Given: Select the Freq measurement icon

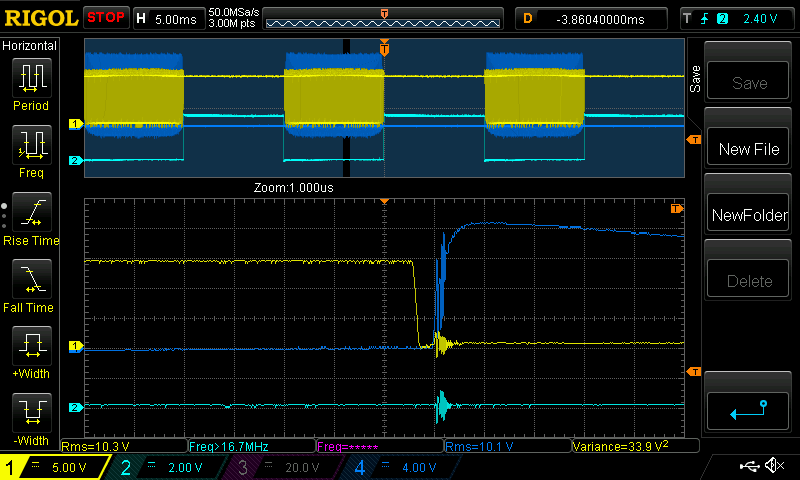Looking at the screenshot, I should pos(31,147).
